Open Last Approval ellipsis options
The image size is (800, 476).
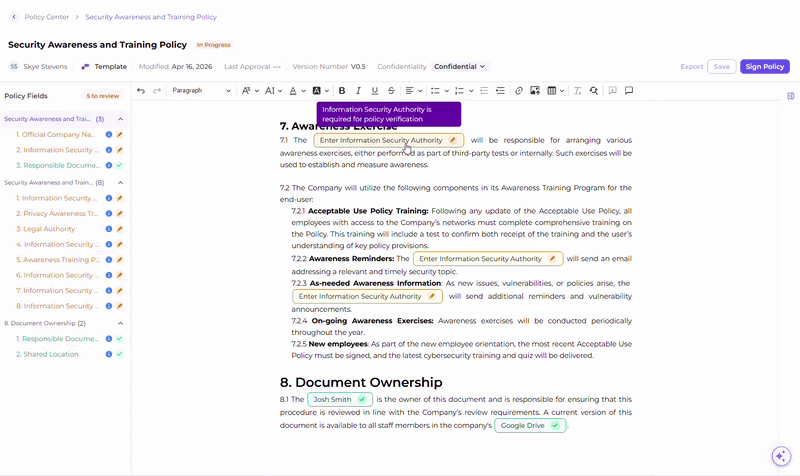point(277,67)
